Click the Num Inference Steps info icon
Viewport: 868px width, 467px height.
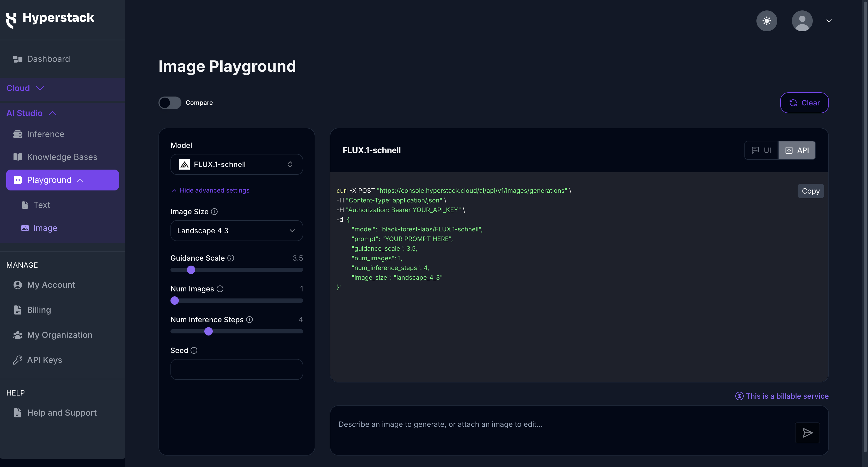(249, 320)
